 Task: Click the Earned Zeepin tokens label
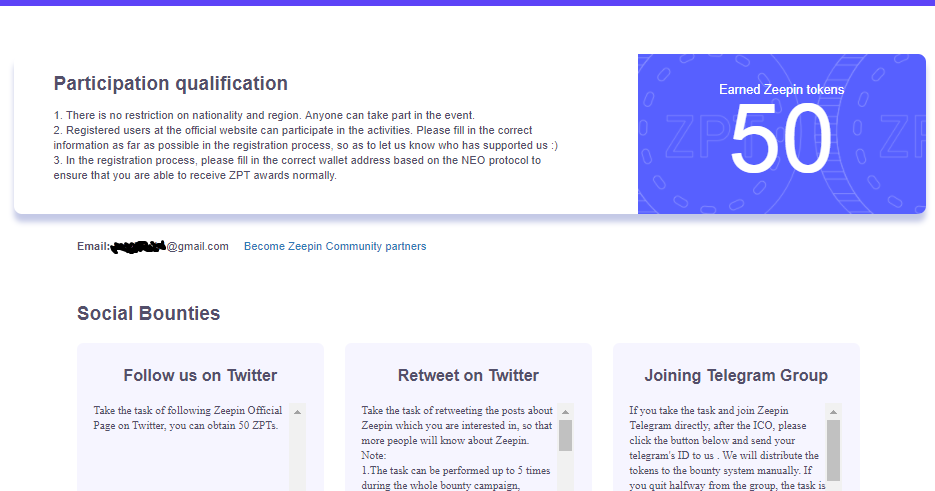(x=781, y=89)
